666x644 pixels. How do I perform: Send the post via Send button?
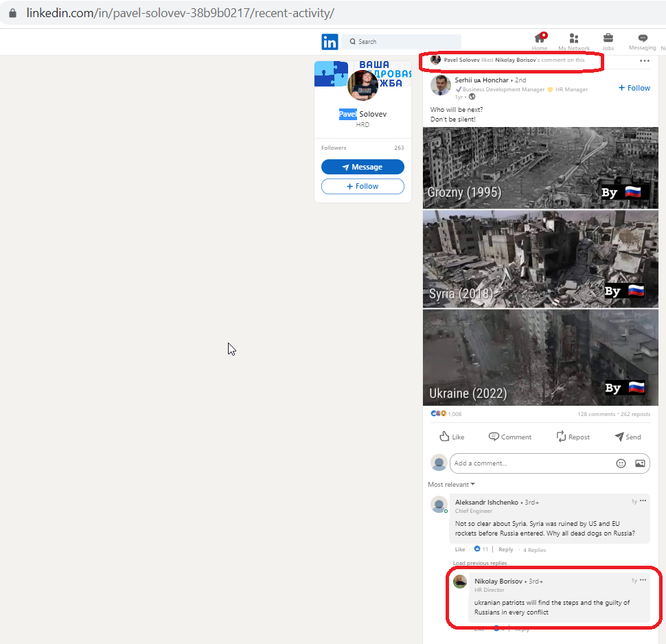[628, 437]
